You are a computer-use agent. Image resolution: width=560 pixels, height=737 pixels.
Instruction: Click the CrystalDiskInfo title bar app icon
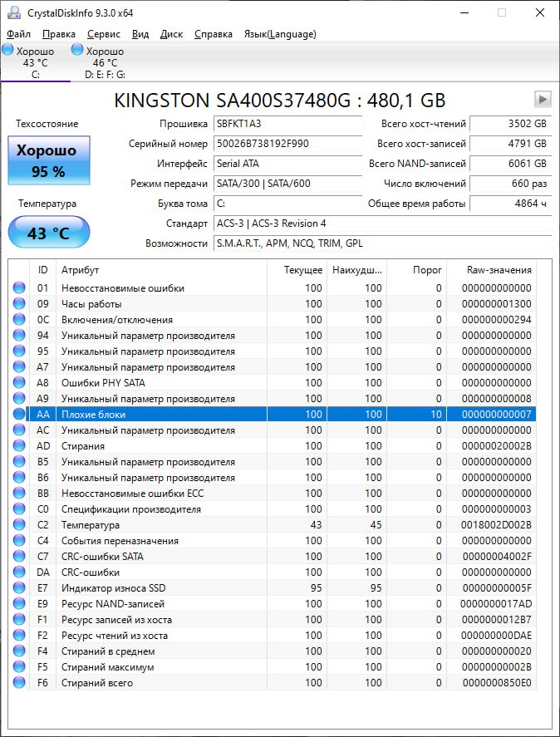click(x=14, y=12)
